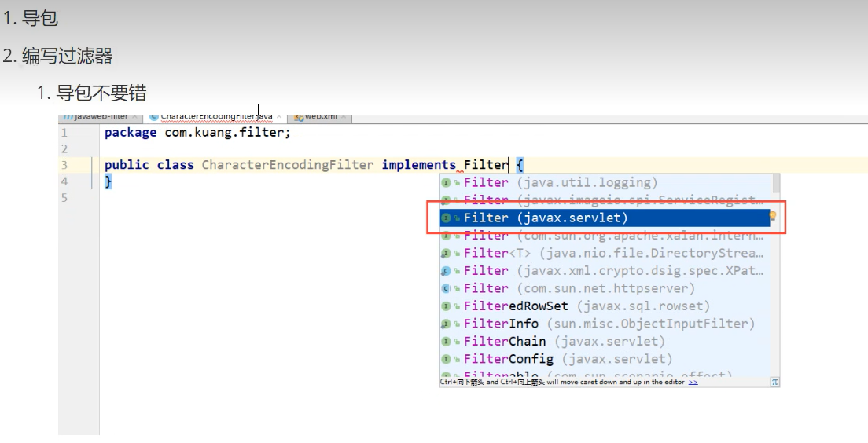868x443 pixels.
Task: Select Filter (javax.servlet) completion item
Action: pos(605,218)
